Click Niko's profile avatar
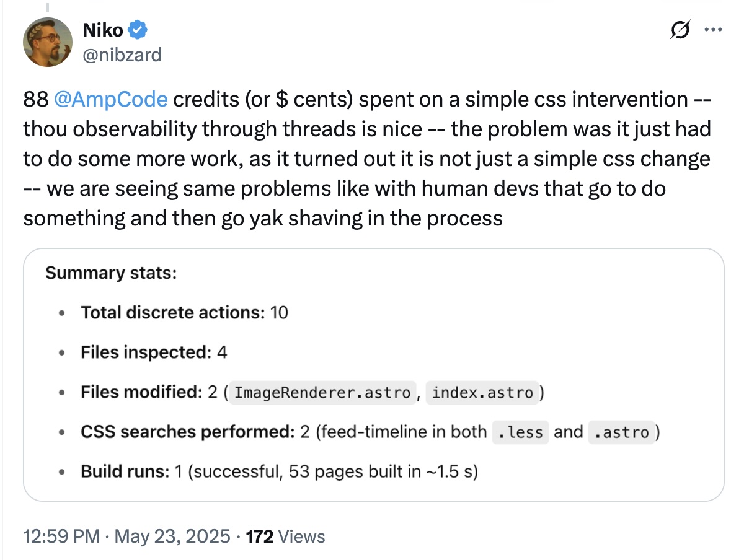744x560 pixels. (x=48, y=42)
